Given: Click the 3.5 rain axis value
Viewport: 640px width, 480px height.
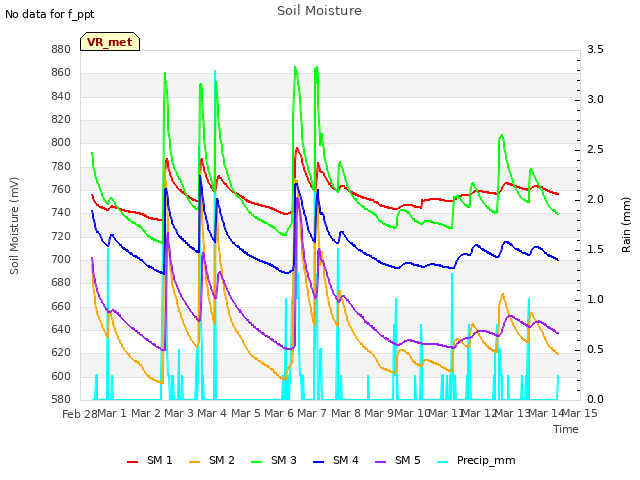Looking at the screenshot, I should [595, 50].
